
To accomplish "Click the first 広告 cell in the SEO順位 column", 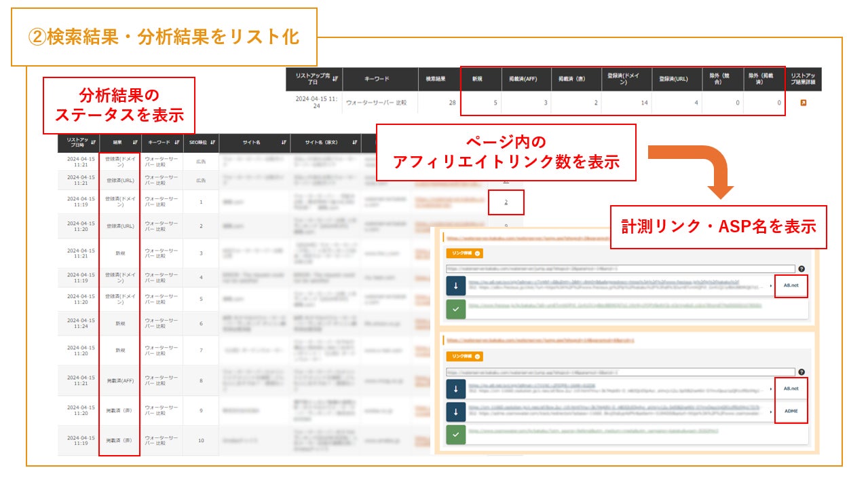I will tap(201, 162).
